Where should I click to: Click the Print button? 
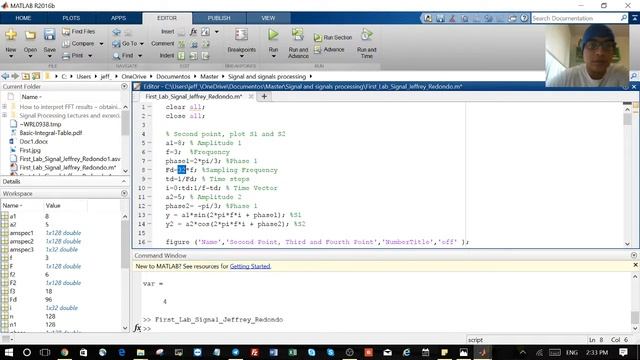point(77,56)
